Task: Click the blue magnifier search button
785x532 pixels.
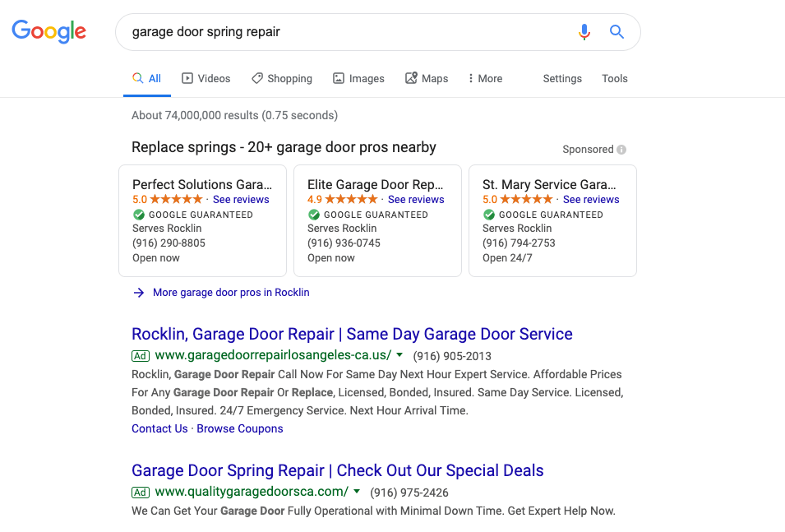Action: pos(616,31)
